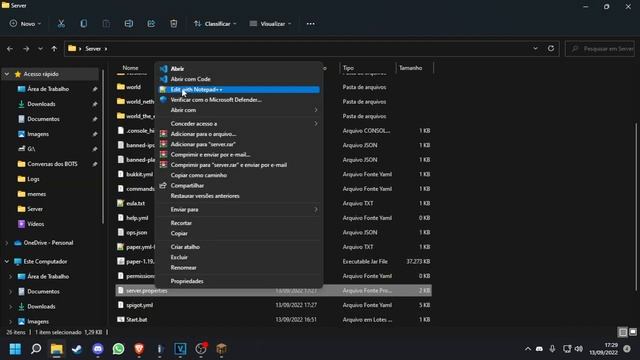Go forward with the right arrow
This screenshot has height=360, width=640.
(x=26, y=49)
